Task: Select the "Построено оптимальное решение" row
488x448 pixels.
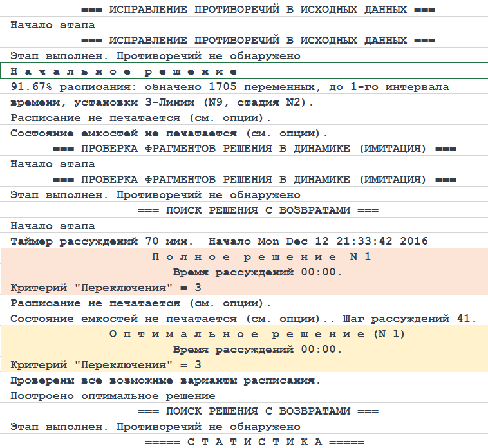Action: coord(113,396)
